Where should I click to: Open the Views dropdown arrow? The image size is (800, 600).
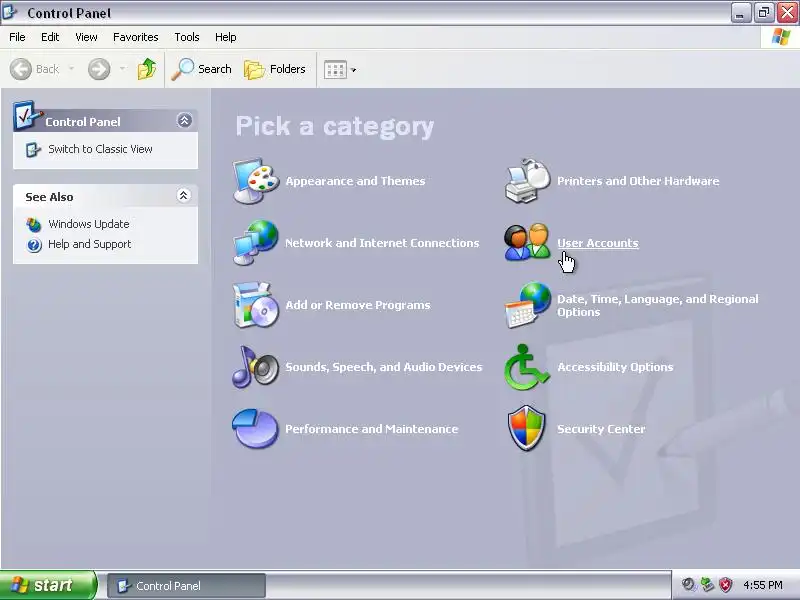coord(354,70)
